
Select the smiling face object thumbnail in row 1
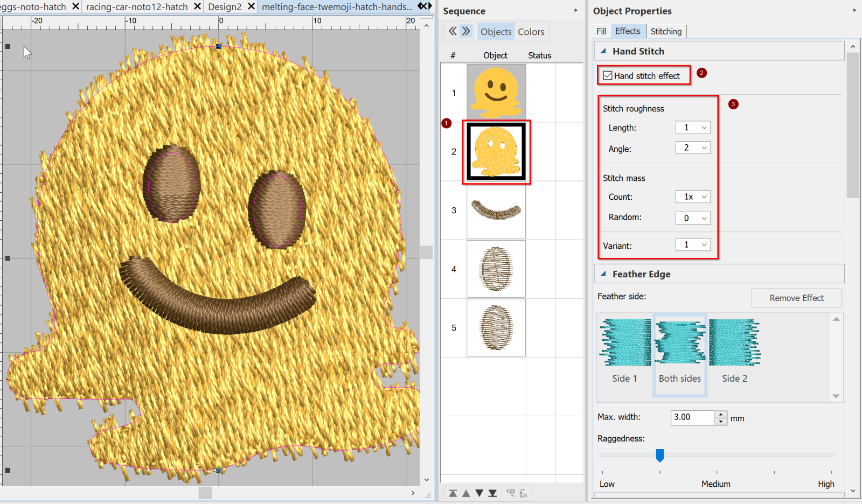click(496, 92)
